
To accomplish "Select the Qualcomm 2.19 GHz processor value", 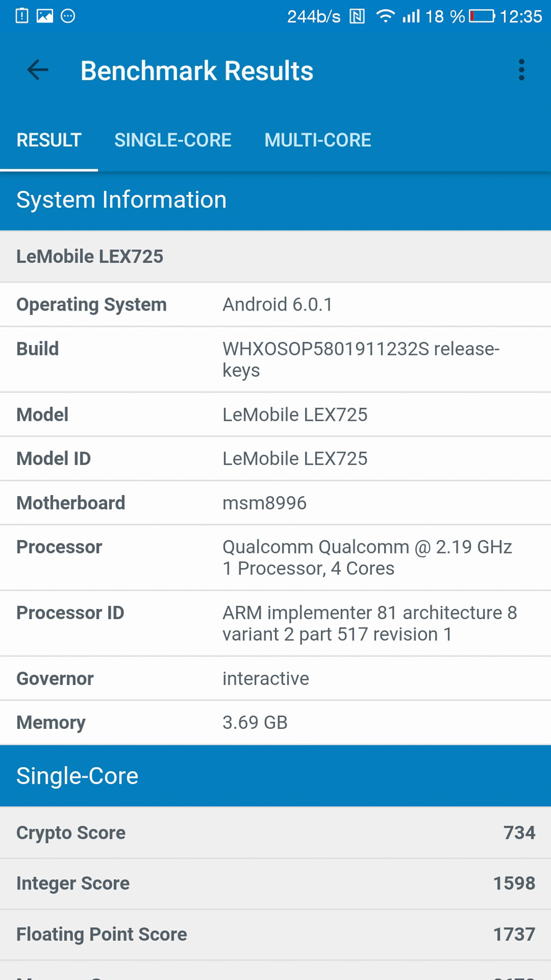I will coord(367,558).
